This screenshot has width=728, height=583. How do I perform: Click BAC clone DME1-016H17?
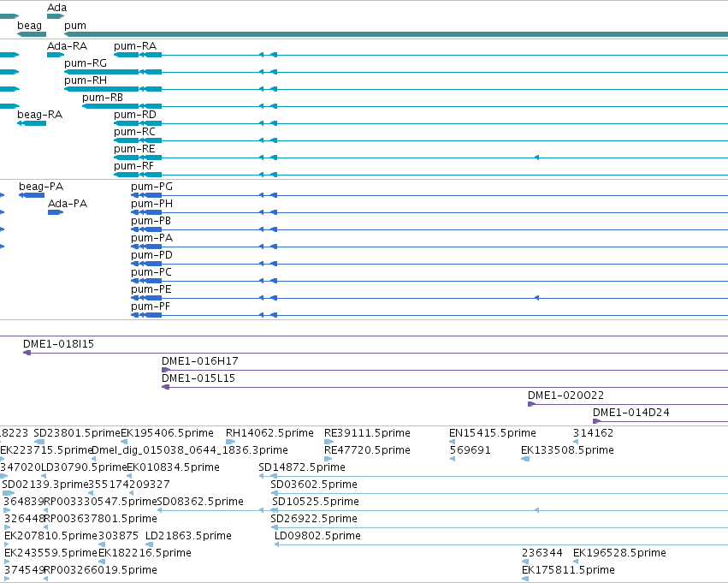[200, 361]
